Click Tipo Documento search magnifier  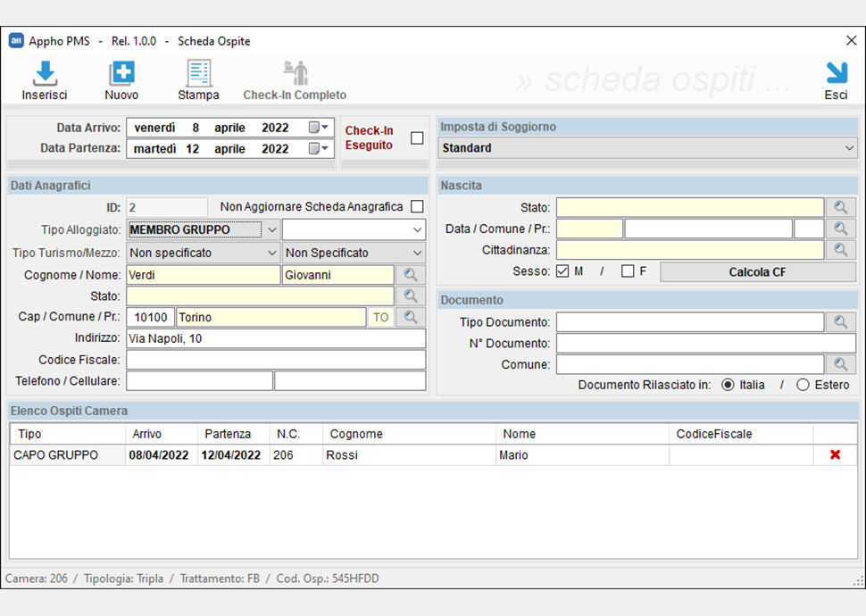[x=841, y=321]
